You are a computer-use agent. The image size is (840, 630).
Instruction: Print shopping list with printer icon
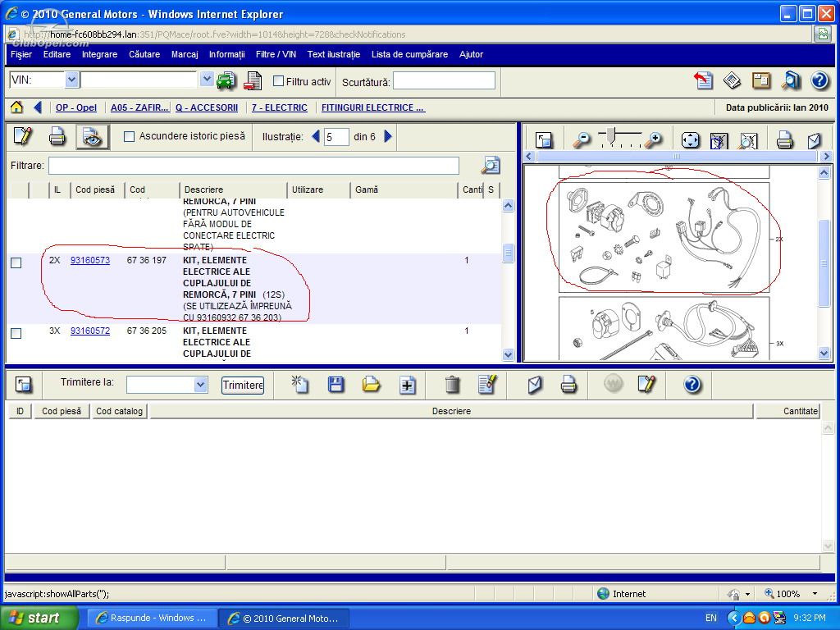click(x=568, y=384)
